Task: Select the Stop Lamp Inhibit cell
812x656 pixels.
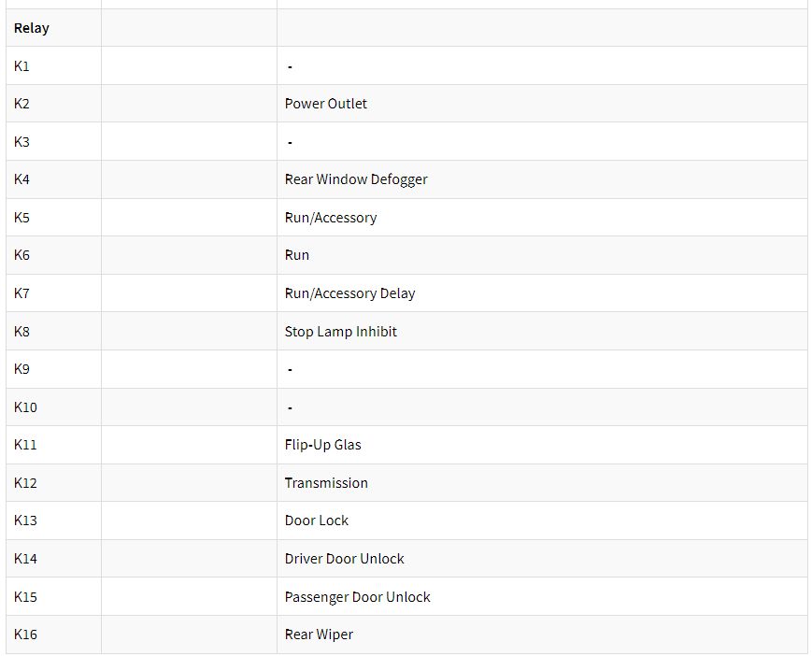Action: (x=341, y=332)
